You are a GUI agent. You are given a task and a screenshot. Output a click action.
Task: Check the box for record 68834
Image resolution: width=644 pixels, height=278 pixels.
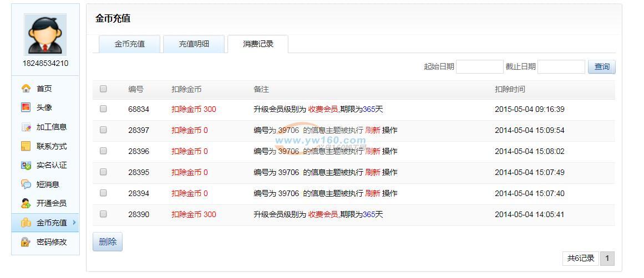click(103, 109)
